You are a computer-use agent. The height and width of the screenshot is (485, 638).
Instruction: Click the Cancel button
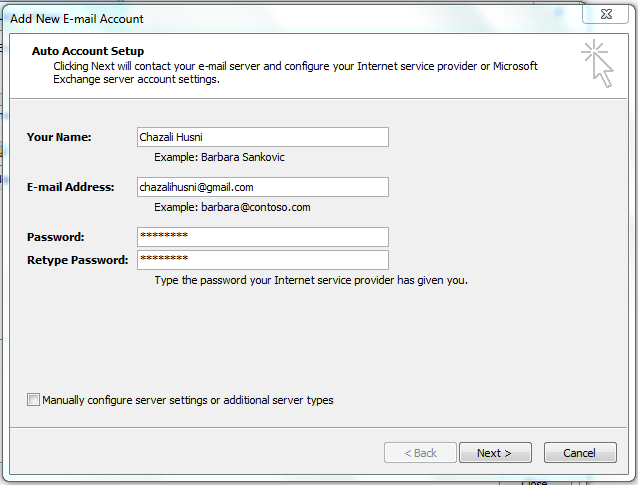580,453
